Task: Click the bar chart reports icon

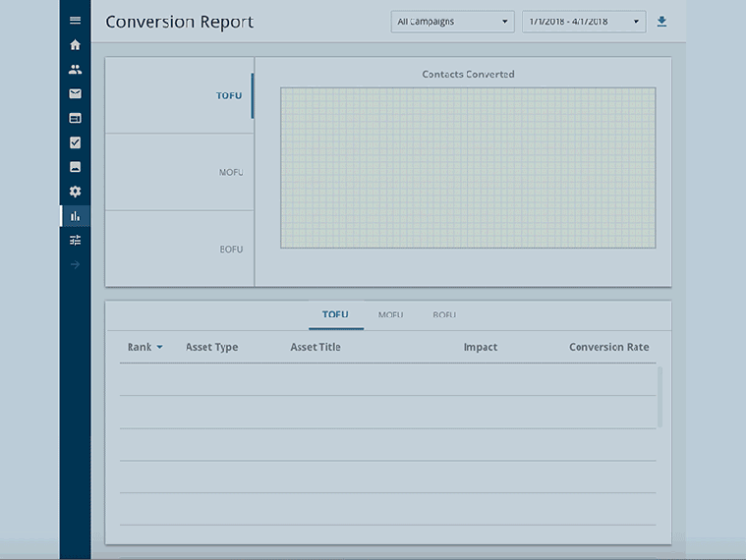Action: point(76,216)
